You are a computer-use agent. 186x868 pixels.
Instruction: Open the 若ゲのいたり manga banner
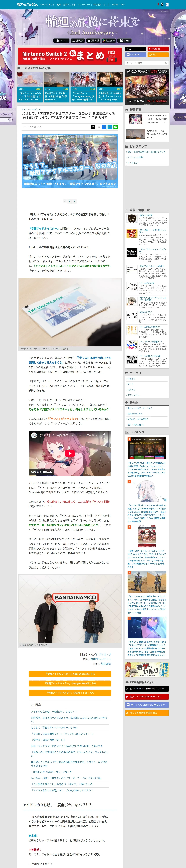coord(147,670)
